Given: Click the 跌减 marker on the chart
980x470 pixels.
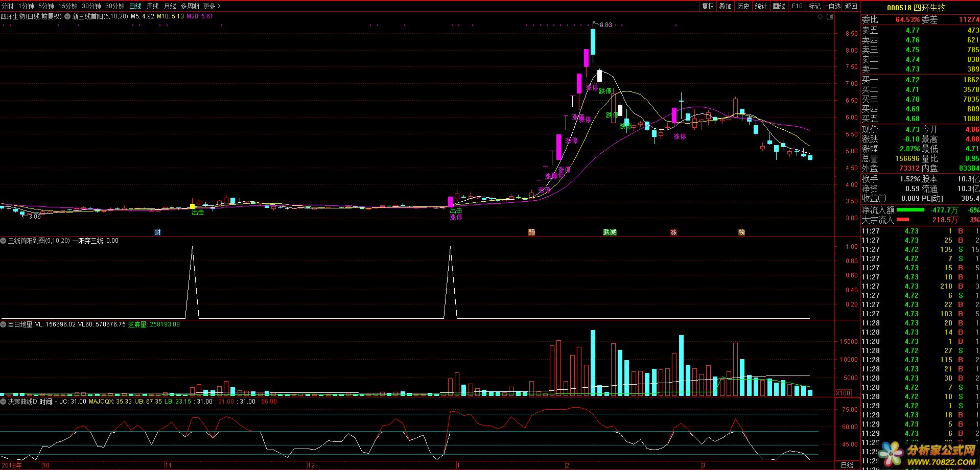Looking at the screenshot, I should (x=610, y=232).
